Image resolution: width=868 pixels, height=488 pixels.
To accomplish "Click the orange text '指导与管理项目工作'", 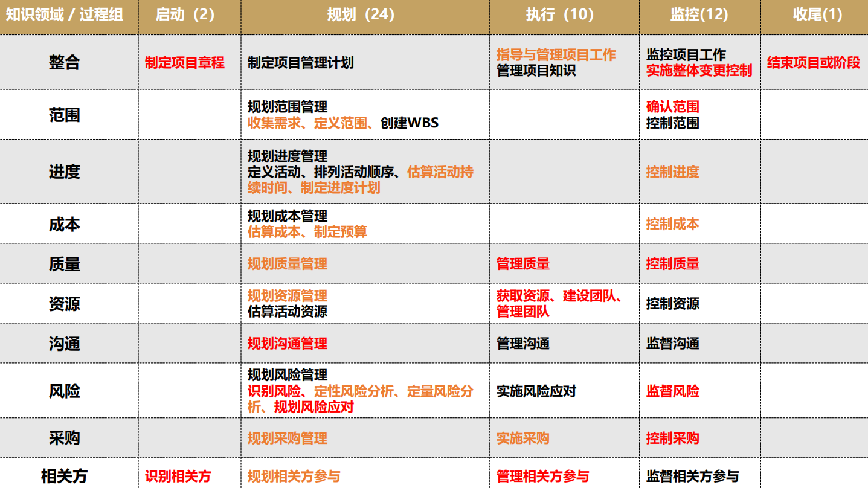I will tap(556, 55).
